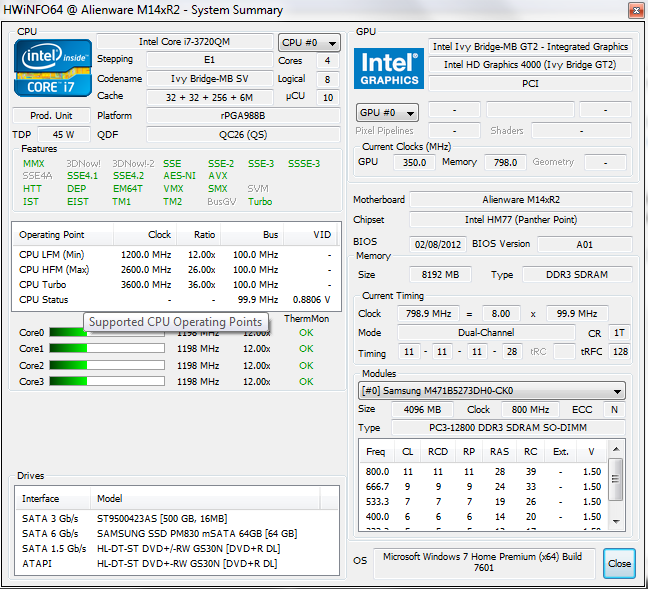Click the Interface column header in Drives
Viewport: 648px width, 589px height.
point(53,498)
